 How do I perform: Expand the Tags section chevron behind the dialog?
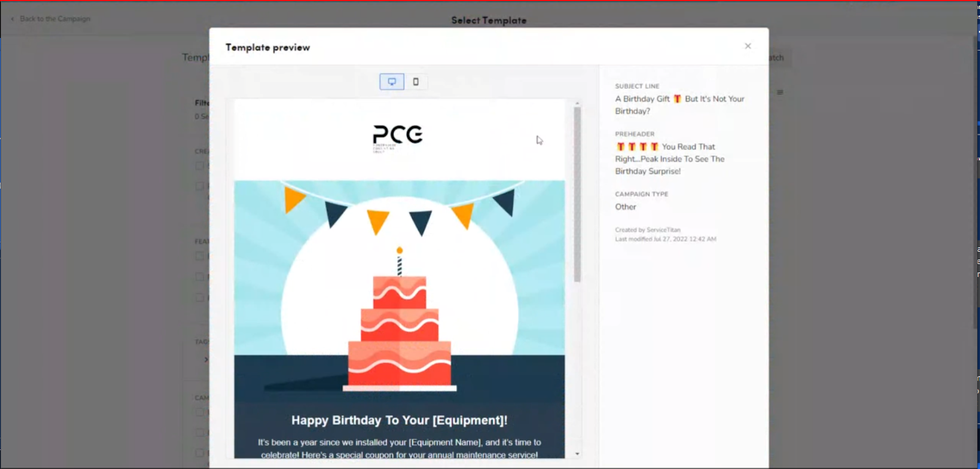pyautogui.click(x=206, y=359)
